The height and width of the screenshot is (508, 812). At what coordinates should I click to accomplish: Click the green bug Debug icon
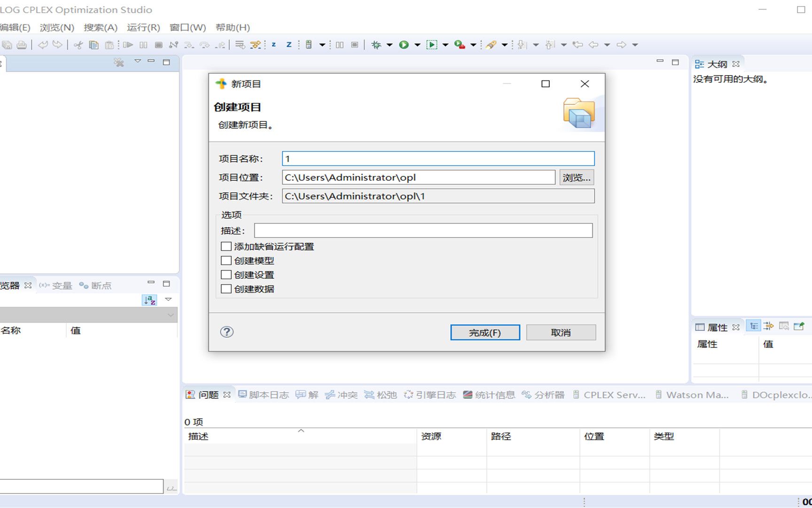click(x=376, y=45)
